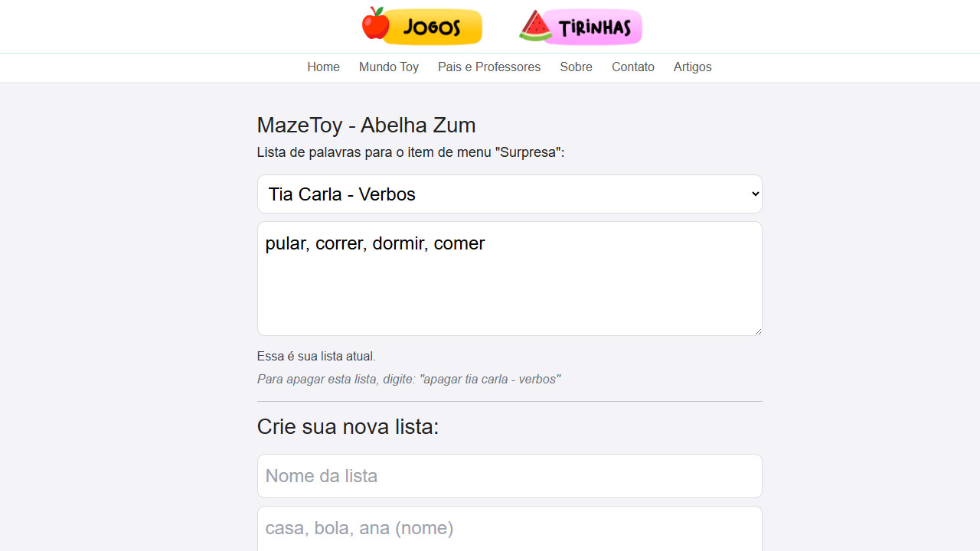Click the Para apagar esta lista hint text
The width and height of the screenshot is (980, 551).
409,380
